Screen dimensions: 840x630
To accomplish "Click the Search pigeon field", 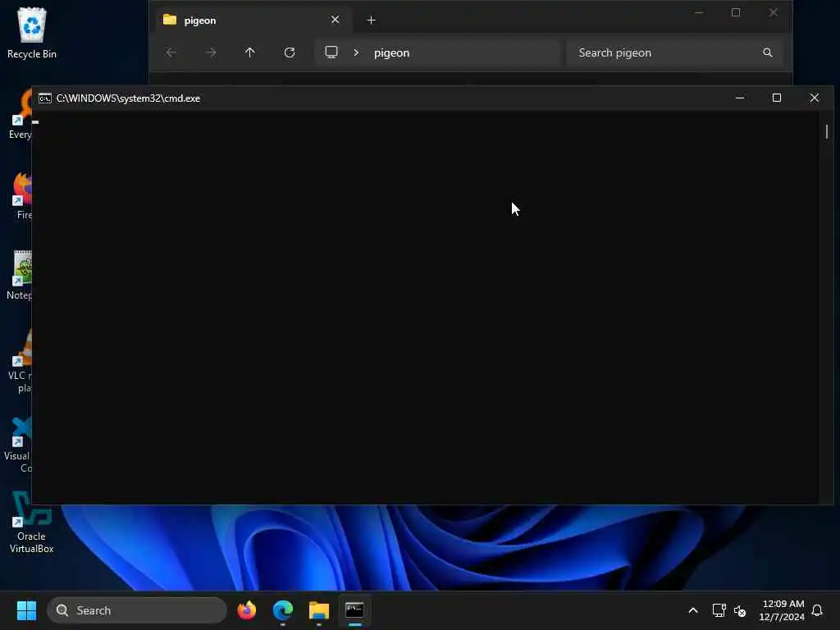I will (x=675, y=52).
